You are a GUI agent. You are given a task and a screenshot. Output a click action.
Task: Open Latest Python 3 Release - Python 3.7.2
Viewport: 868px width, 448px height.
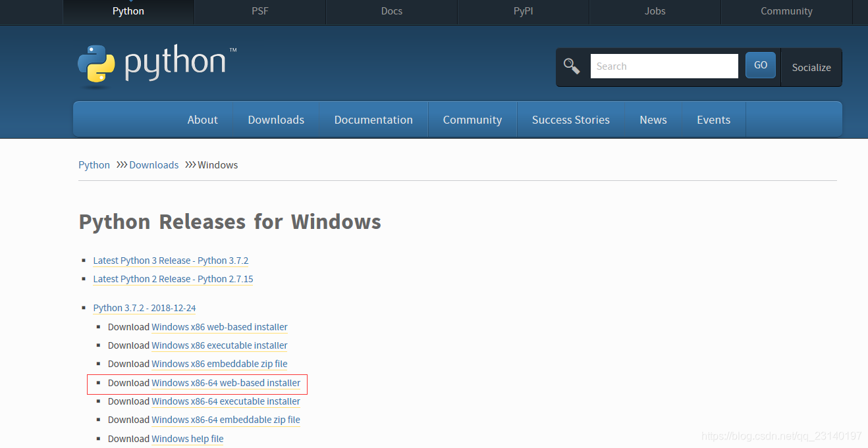pos(171,261)
